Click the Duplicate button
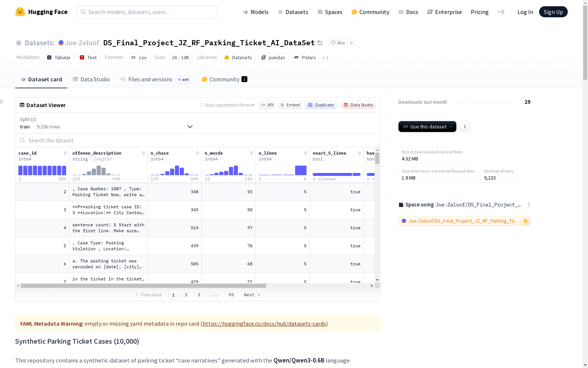This screenshot has height=368, width=588. (x=321, y=105)
